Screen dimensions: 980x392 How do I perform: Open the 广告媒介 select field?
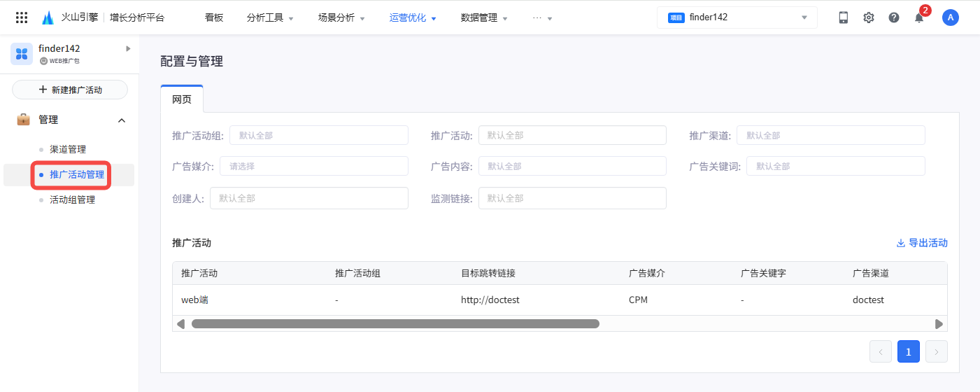[x=313, y=166]
